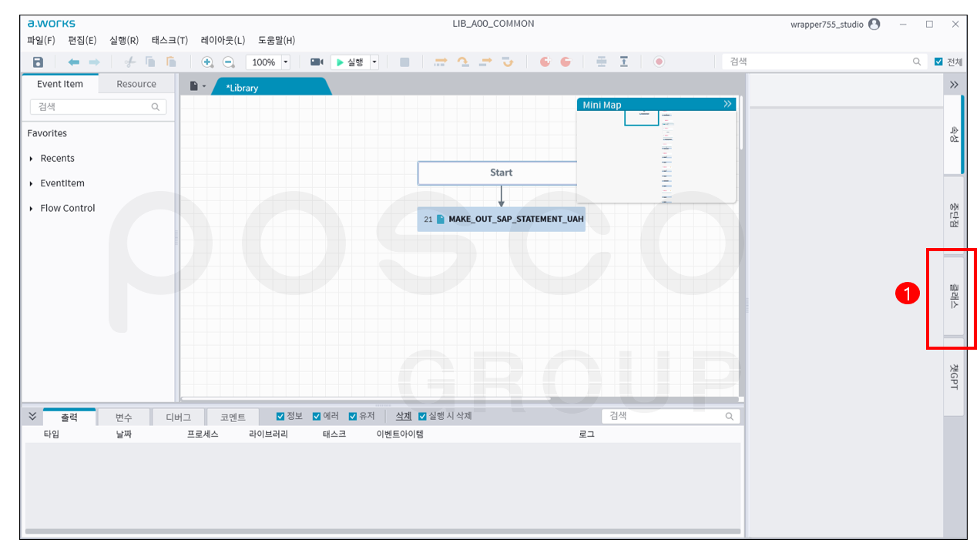Viewport: 980px width, 550px height.
Task: Switch to the Resource tab
Action: click(136, 84)
